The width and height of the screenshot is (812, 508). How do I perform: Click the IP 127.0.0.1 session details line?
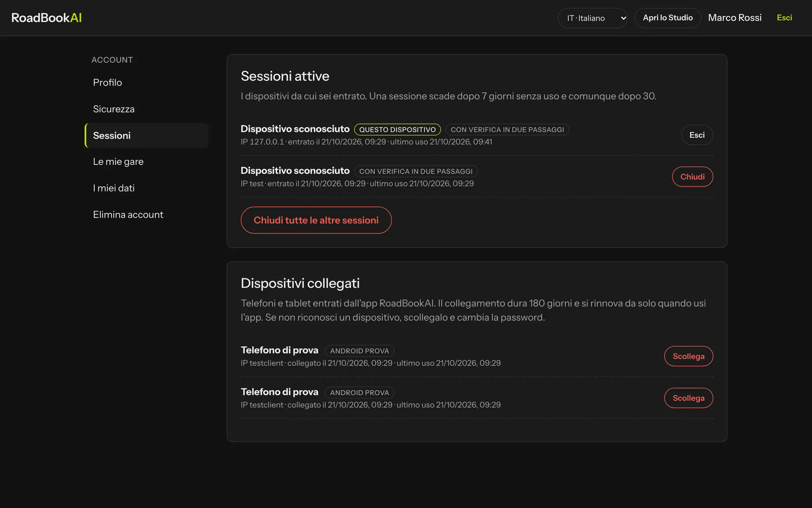click(366, 142)
